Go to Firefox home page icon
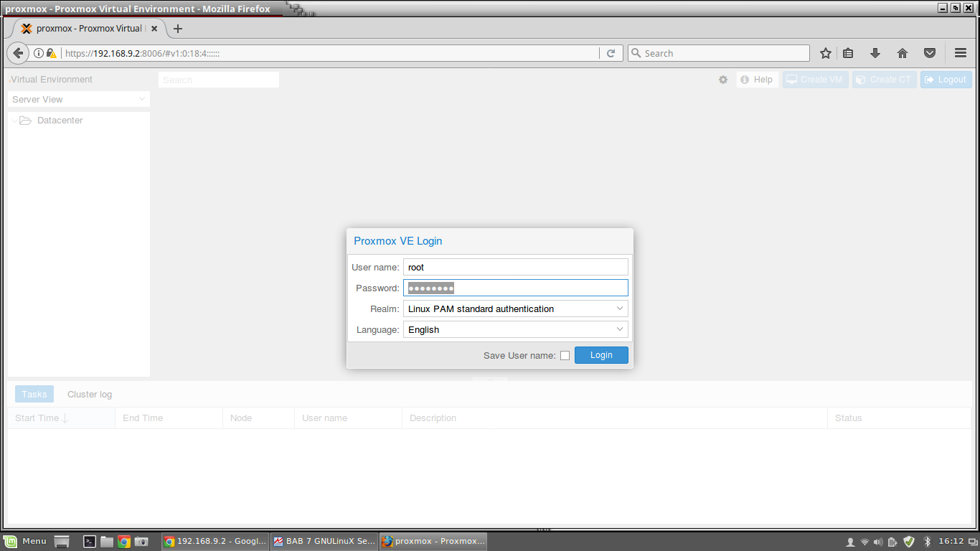Image resolution: width=980 pixels, height=551 pixels. 903,53
